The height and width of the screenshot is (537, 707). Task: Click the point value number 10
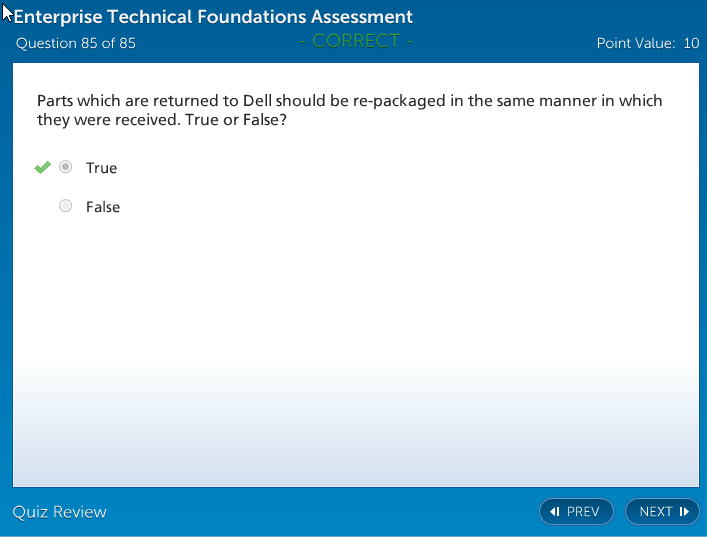[x=691, y=43]
